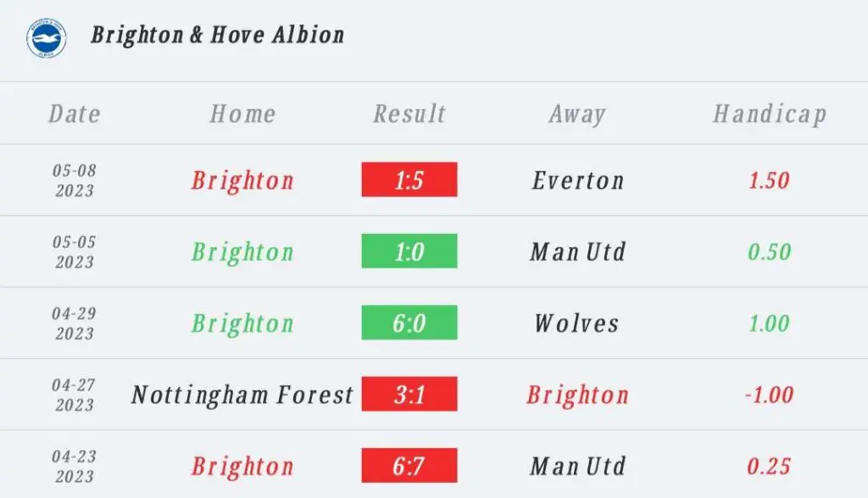Select the Home column header
Viewport: 868px width, 498px height.
coord(242,114)
